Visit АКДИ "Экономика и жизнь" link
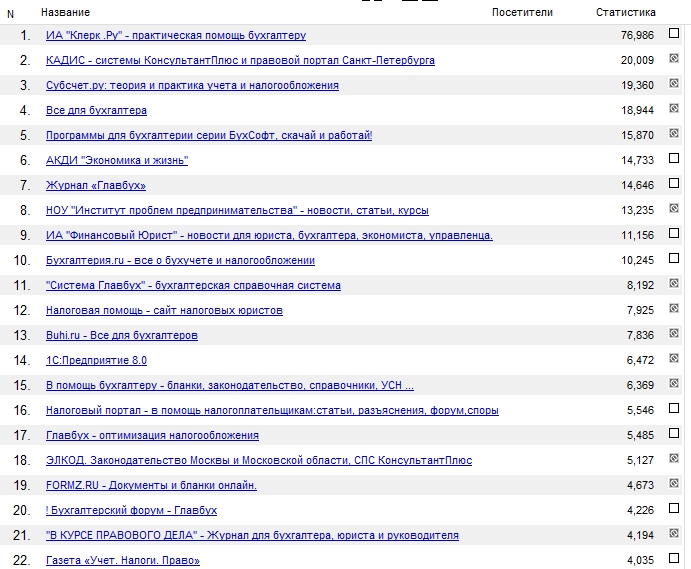This screenshot has width=691, height=569. pos(117,160)
